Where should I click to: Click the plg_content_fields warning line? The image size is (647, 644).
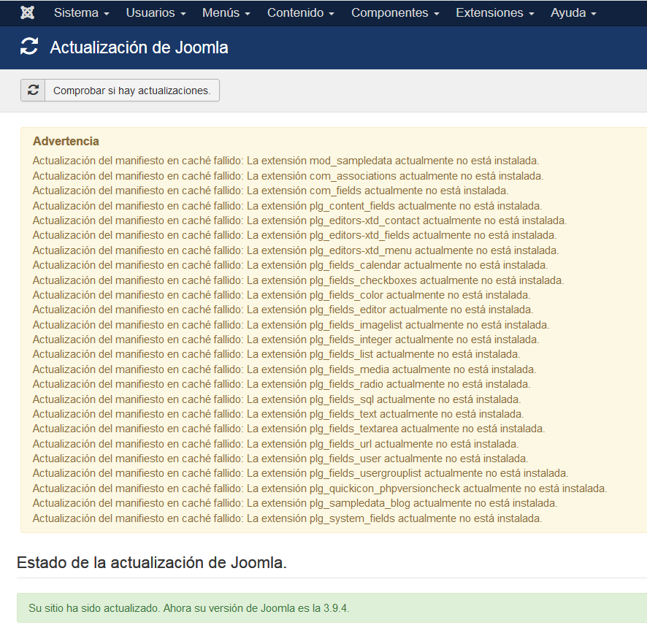[288, 205]
